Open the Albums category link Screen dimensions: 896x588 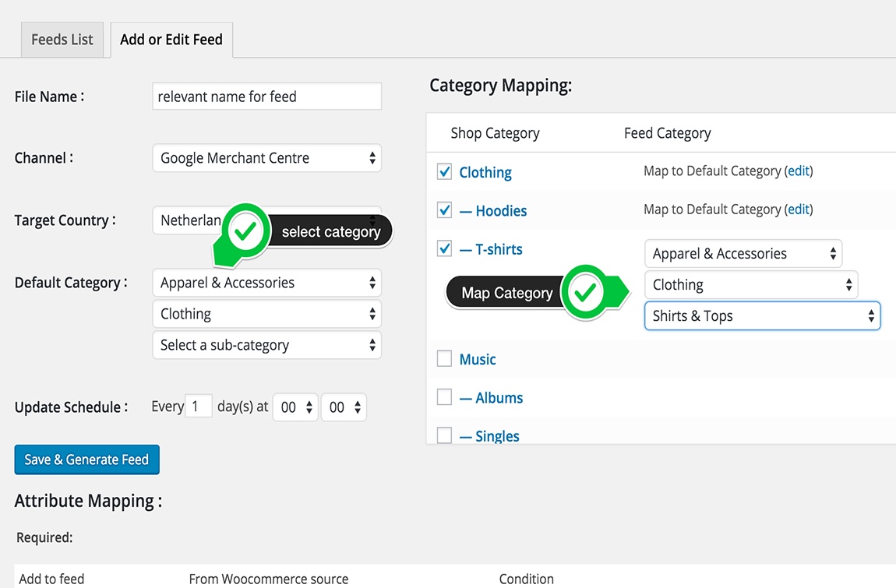tap(492, 398)
